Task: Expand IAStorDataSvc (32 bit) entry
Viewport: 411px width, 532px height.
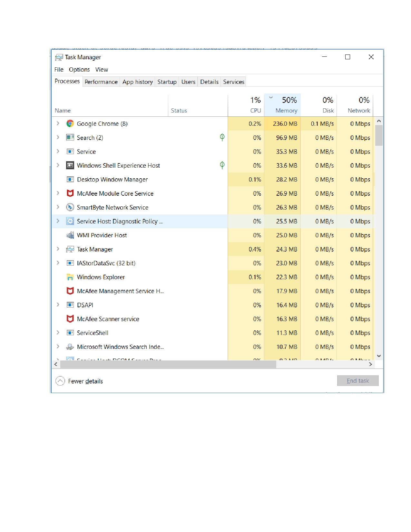Action: coord(58,263)
